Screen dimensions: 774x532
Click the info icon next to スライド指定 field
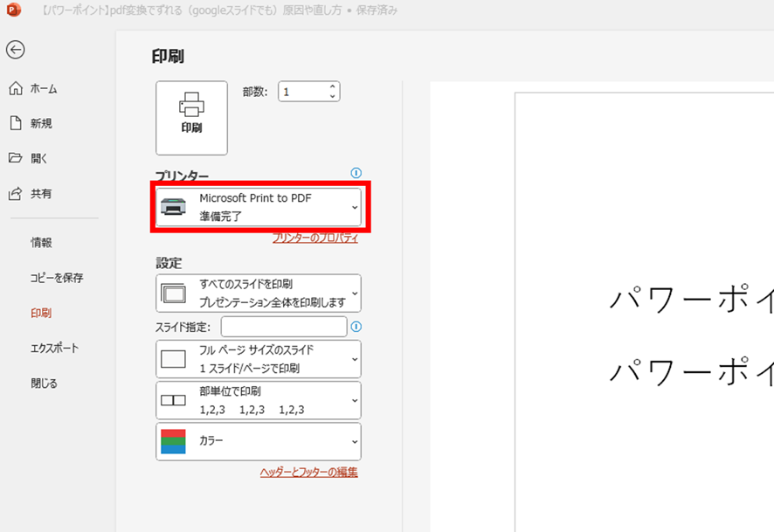[x=356, y=327]
